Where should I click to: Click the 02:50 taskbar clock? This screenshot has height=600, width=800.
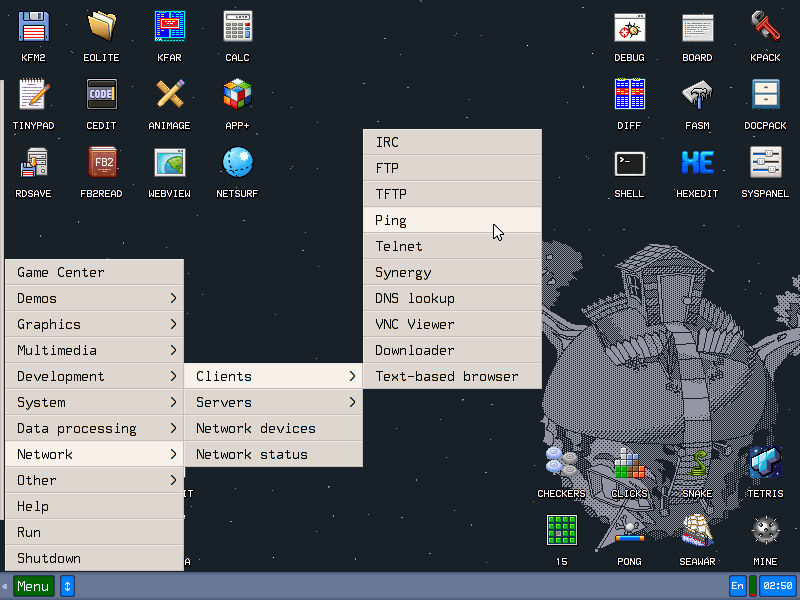click(778, 586)
